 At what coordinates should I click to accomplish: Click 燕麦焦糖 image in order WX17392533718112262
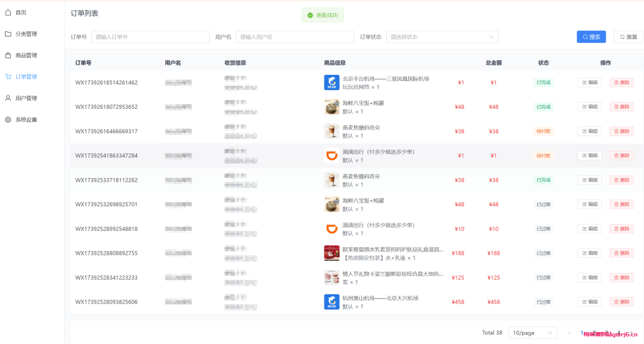click(331, 180)
